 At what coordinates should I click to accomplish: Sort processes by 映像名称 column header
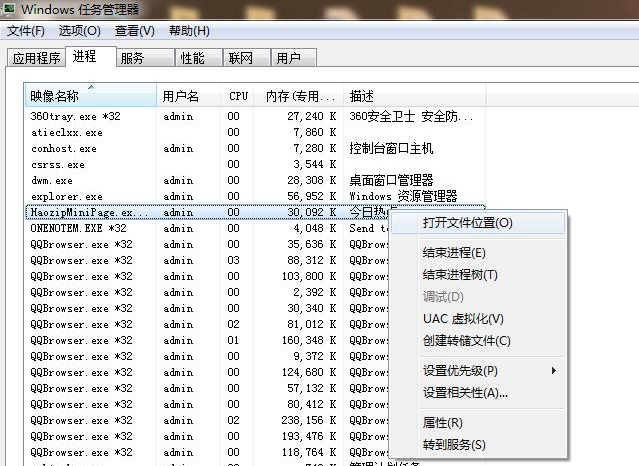90,97
